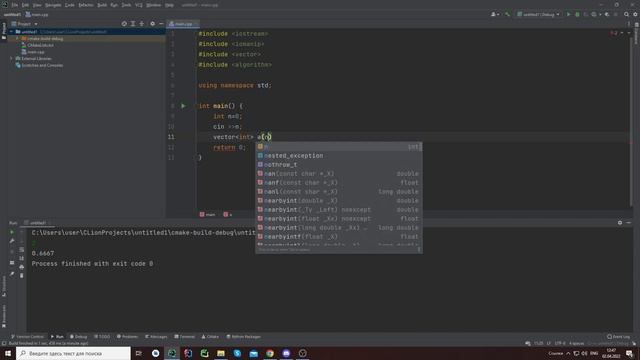Rerun program in Run panel

coord(12,232)
